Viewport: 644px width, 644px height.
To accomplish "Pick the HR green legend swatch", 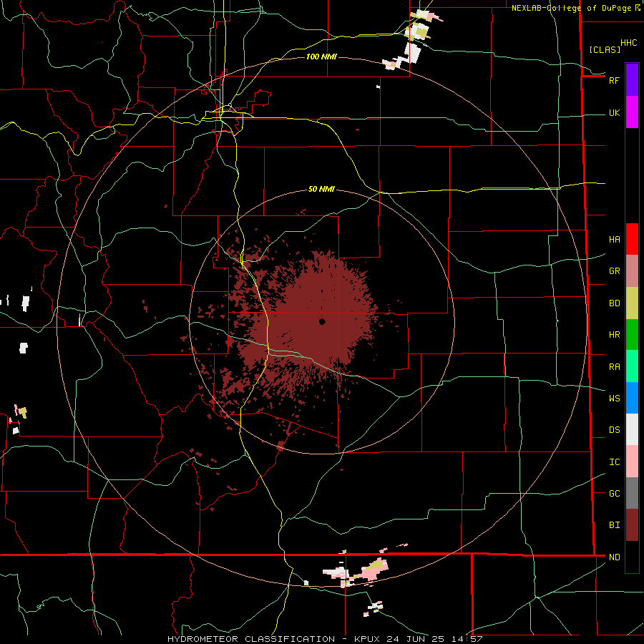I will pos(632,334).
